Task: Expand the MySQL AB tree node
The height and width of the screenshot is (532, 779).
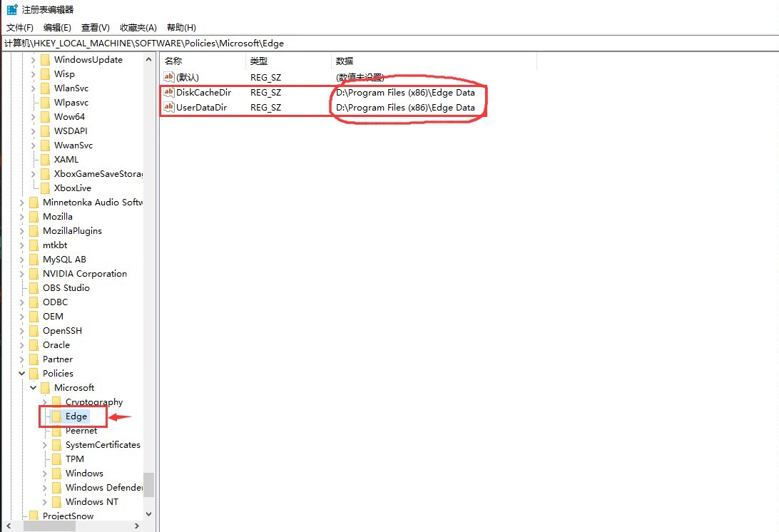Action: click(x=22, y=260)
